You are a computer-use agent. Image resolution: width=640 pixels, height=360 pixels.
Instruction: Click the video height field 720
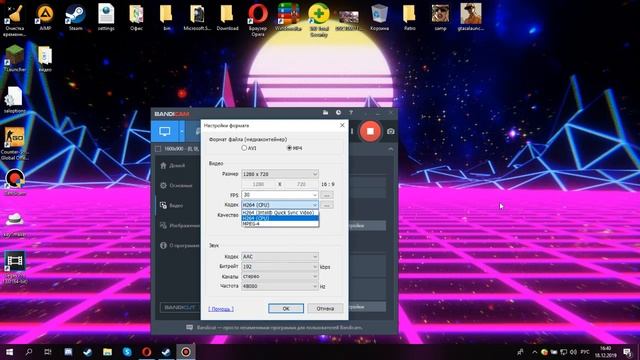point(301,184)
